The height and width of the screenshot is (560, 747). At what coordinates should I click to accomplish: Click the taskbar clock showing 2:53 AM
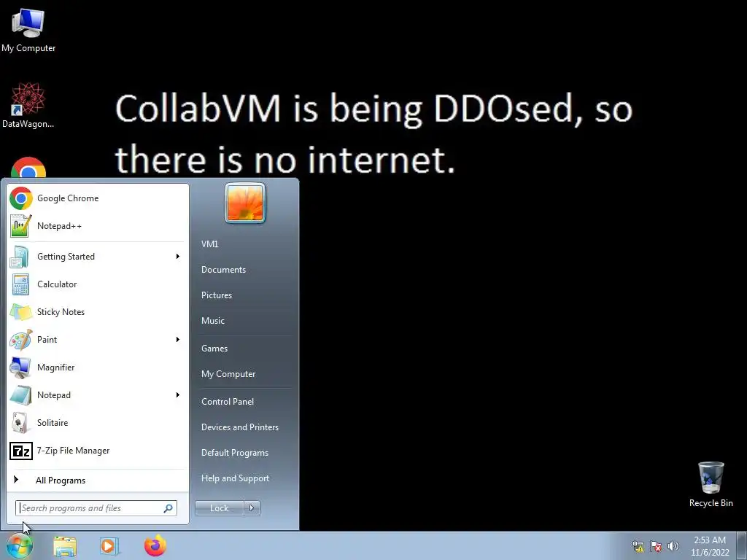coord(710,546)
